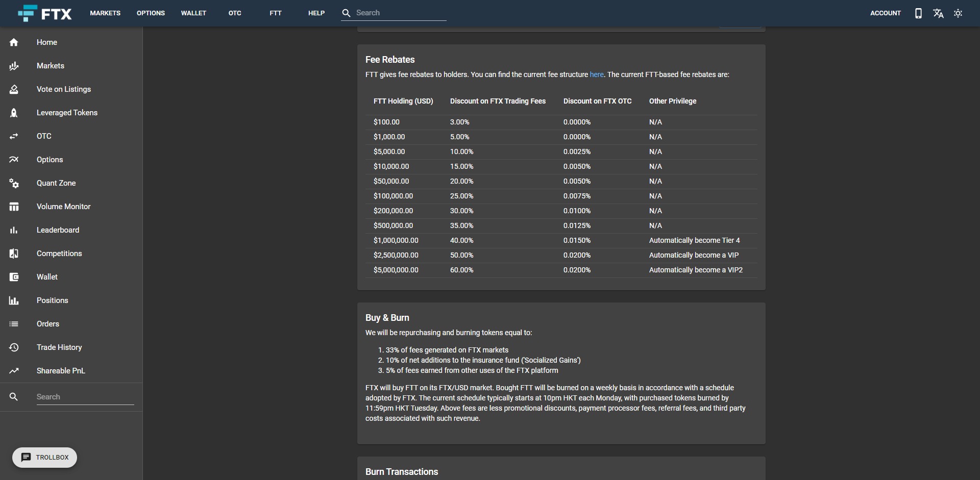Click 'FTT Holding (USD)' column header
Image resolution: width=980 pixels, height=480 pixels.
[403, 101]
